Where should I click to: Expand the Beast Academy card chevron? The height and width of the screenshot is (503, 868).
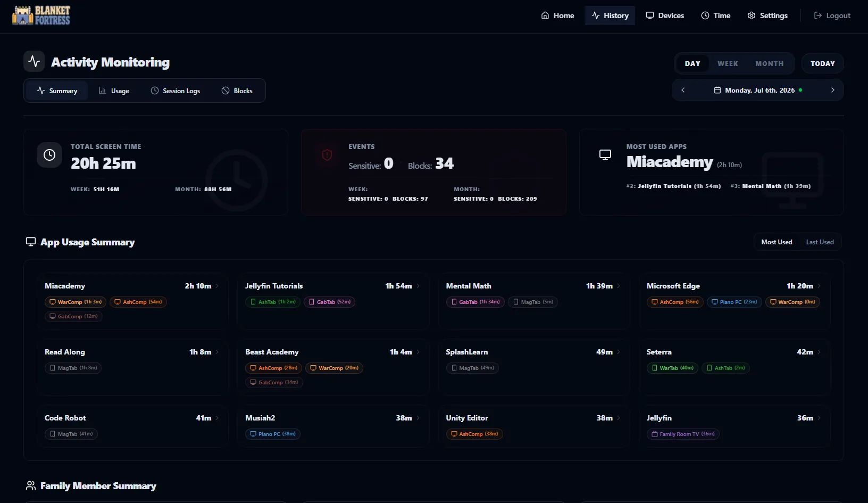418,352
